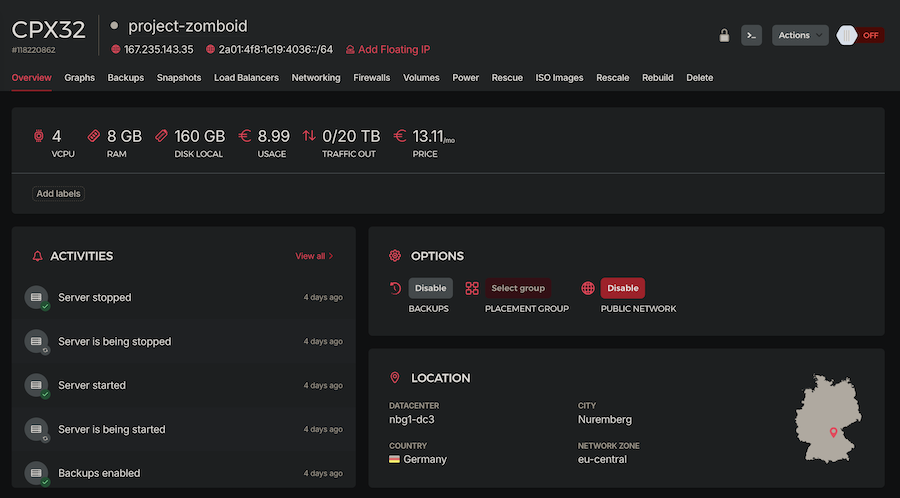Image resolution: width=900 pixels, height=498 pixels.
Task: Click the IPv4 address 167.235.143.35
Action: (x=158, y=49)
